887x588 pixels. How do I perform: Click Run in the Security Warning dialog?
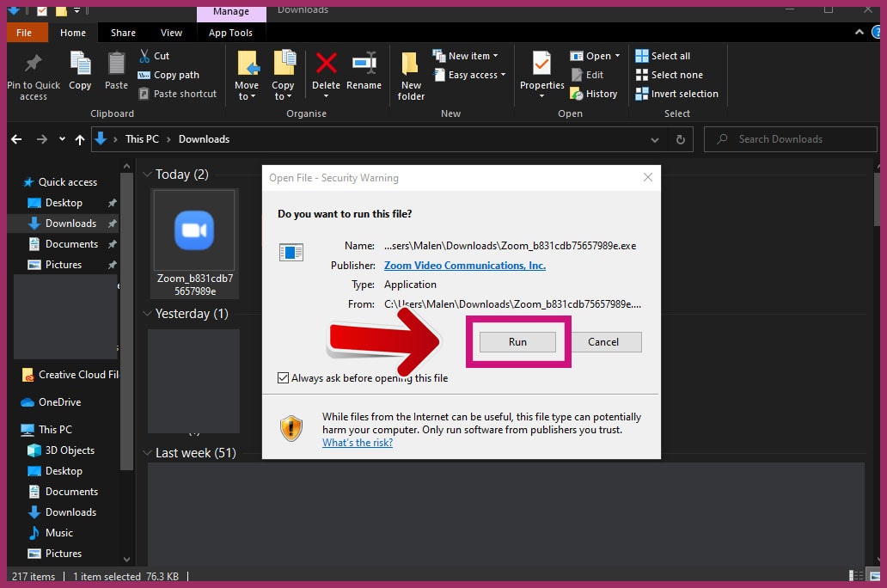[x=517, y=342]
